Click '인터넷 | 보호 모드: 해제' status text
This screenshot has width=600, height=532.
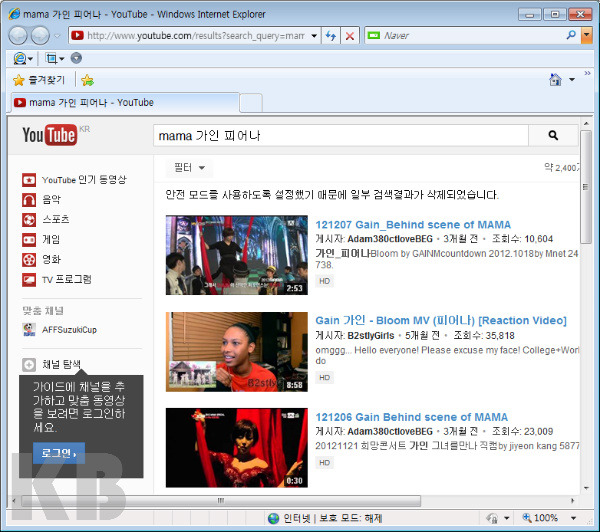[x=333, y=519]
